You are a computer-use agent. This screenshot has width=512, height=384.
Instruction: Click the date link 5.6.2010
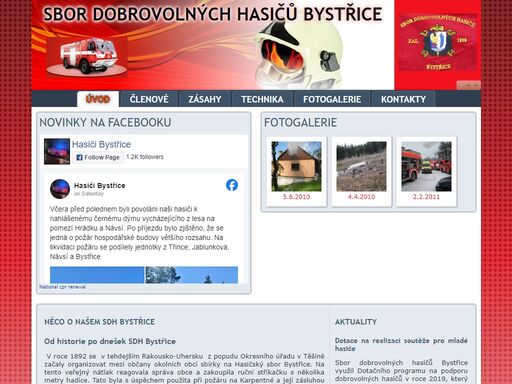(x=296, y=197)
